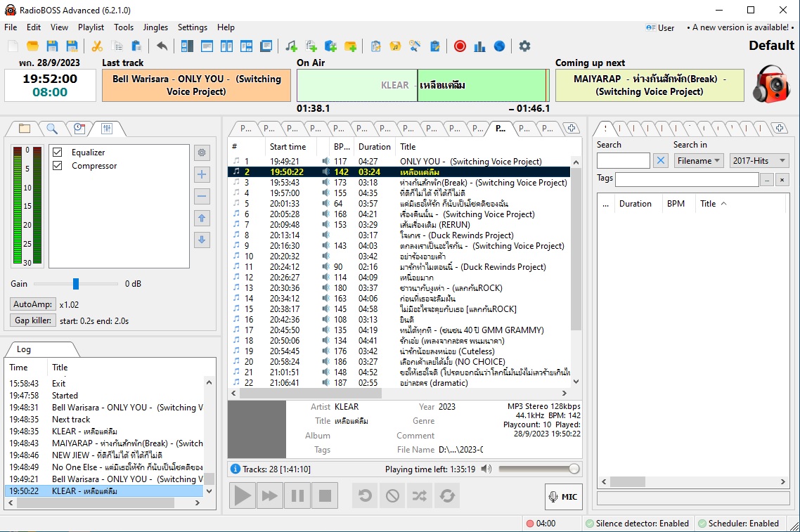The width and height of the screenshot is (800, 532).
Task: Click the New playlist icon
Action: [13, 46]
